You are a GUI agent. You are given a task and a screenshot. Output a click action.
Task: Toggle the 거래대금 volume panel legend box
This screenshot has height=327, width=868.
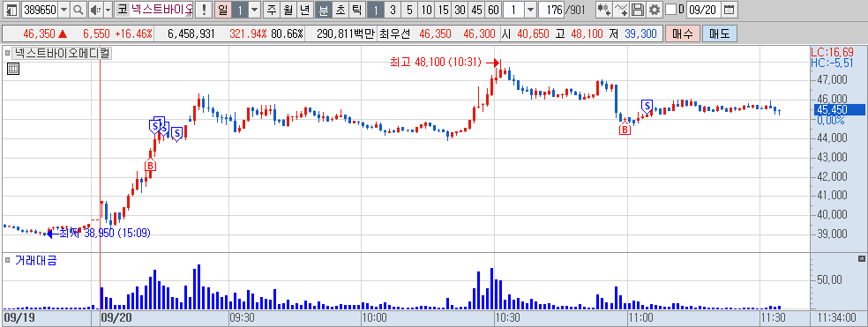tap(8, 259)
